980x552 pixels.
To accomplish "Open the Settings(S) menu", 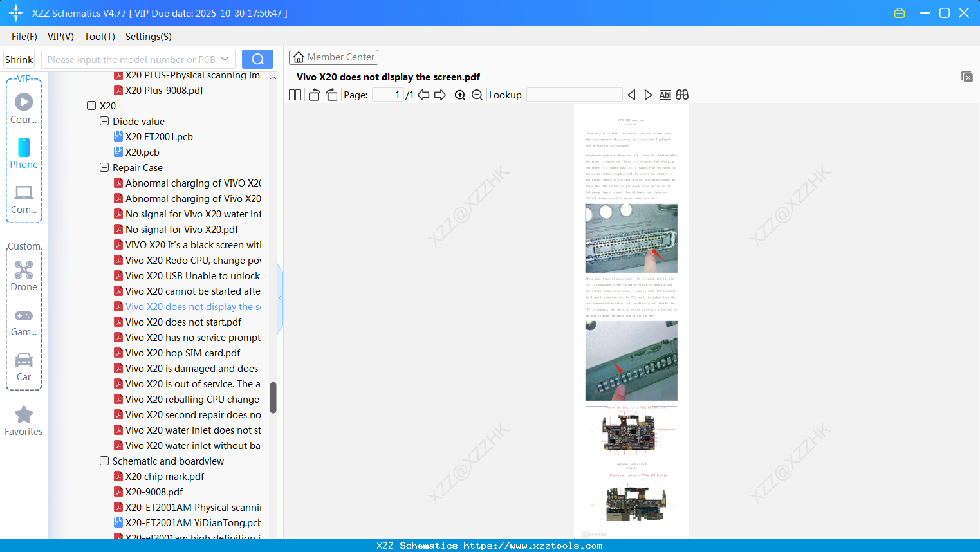I will click(149, 37).
